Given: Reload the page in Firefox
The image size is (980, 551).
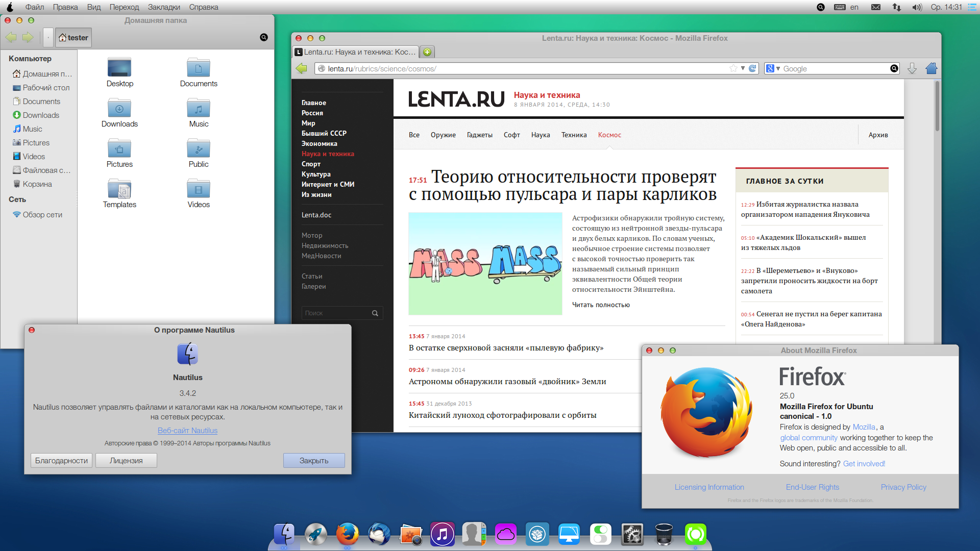Looking at the screenshot, I should coord(752,68).
